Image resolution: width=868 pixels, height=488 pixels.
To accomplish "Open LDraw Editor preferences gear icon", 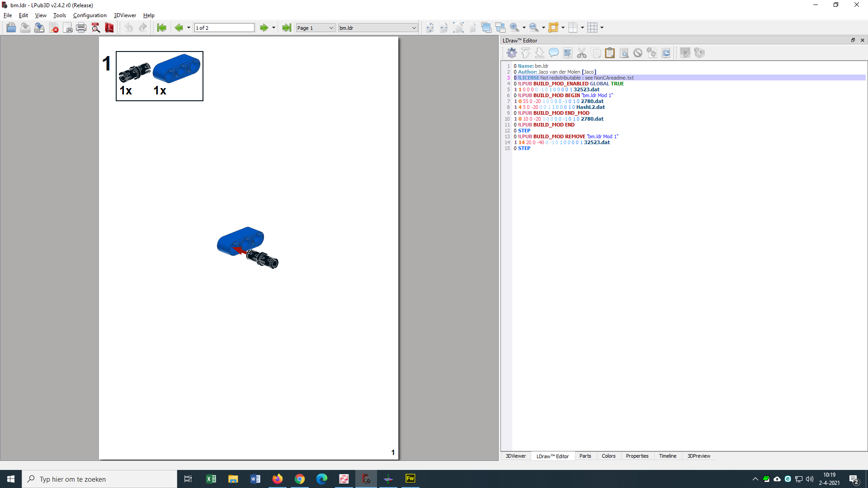I will coord(512,53).
